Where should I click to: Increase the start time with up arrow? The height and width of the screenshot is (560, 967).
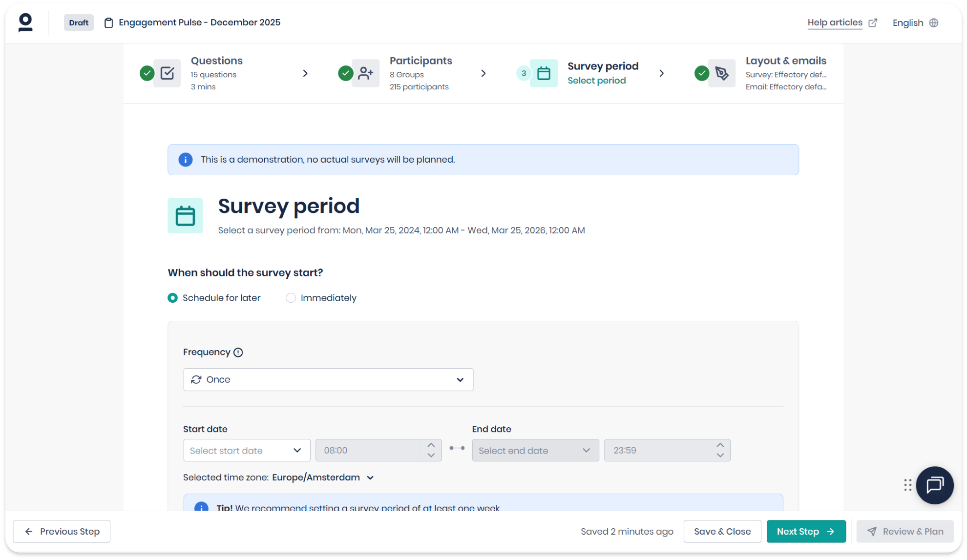coord(431,445)
